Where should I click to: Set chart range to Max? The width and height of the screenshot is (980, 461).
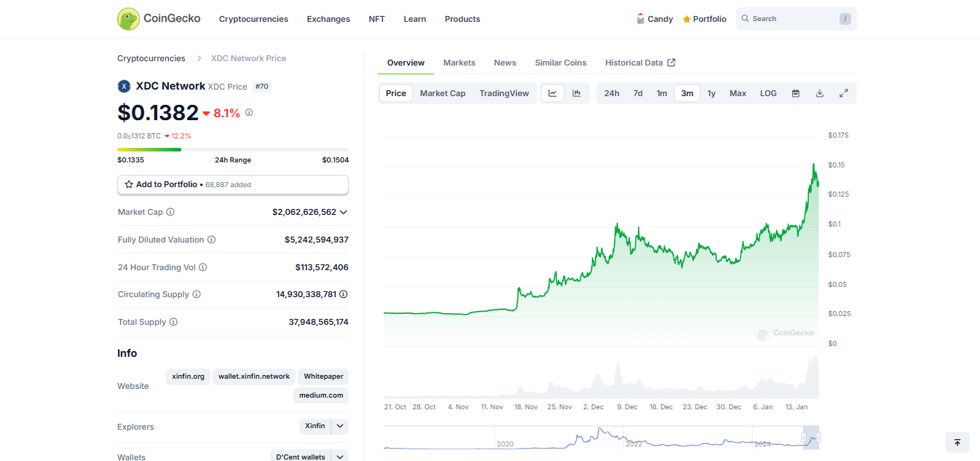(x=738, y=93)
